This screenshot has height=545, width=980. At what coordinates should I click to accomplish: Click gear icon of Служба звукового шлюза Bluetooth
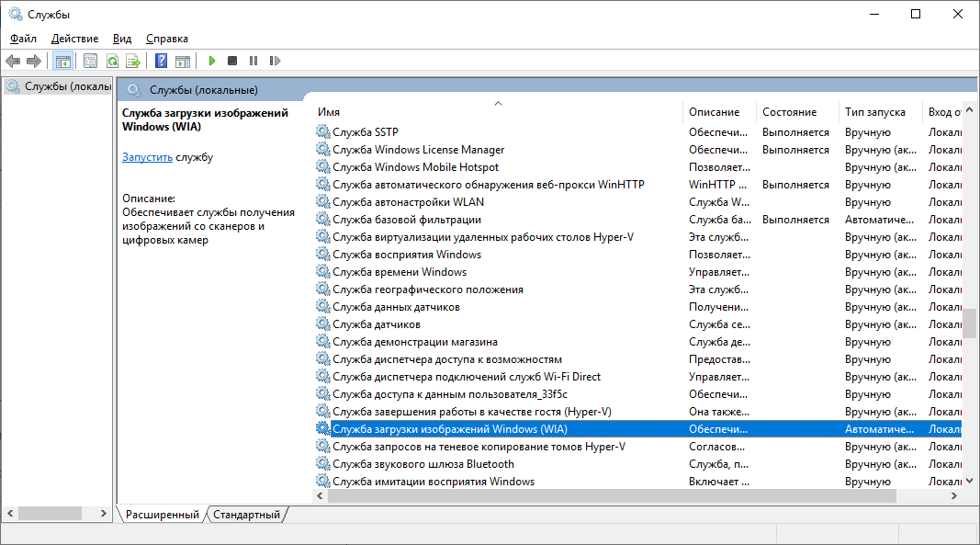pos(322,463)
